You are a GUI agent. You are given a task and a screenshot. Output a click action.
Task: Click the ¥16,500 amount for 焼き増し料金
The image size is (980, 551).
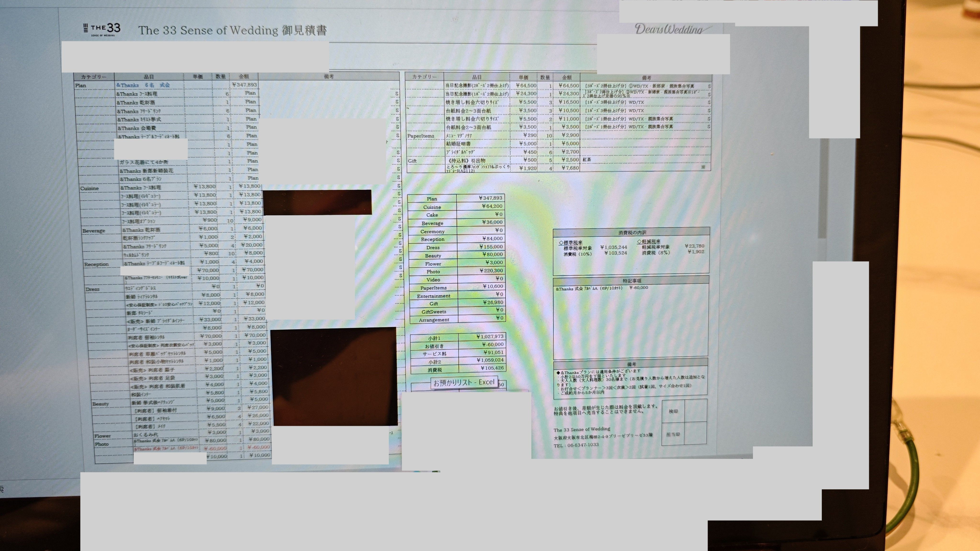tap(569, 102)
